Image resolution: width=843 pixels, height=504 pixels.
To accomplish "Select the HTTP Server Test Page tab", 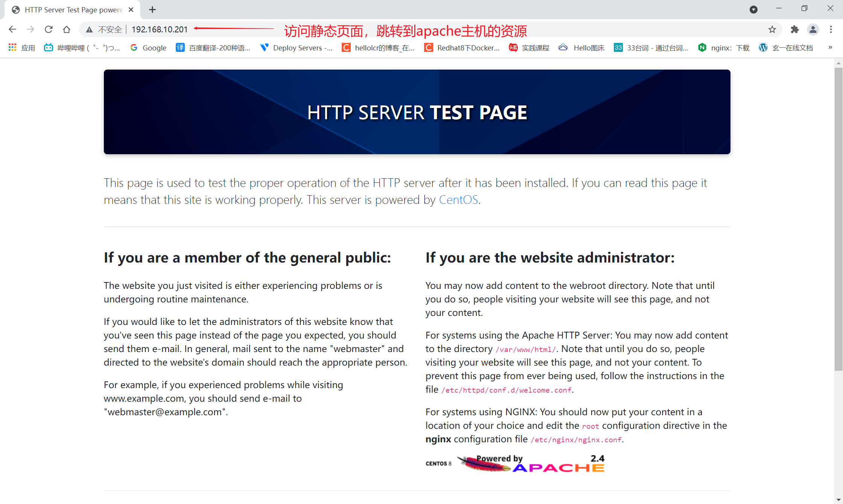I will tap(73, 10).
